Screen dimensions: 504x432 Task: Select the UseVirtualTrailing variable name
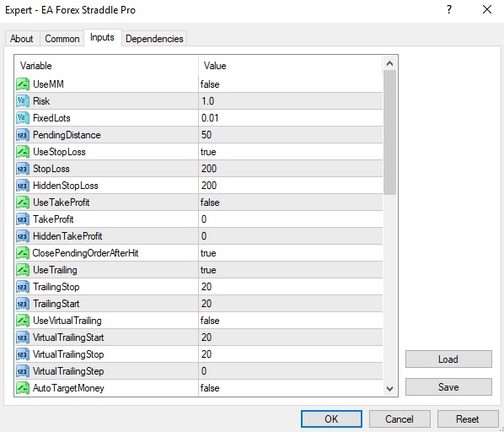[x=67, y=321]
